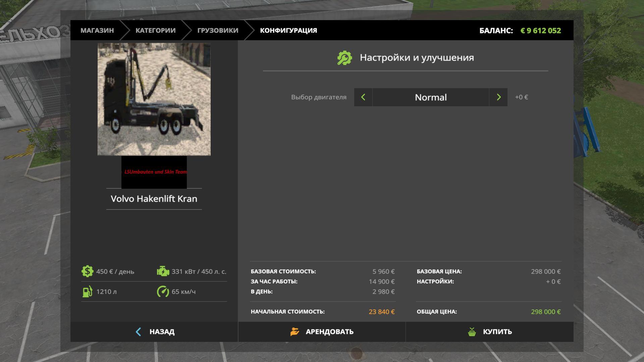Select next engine option

click(498, 97)
